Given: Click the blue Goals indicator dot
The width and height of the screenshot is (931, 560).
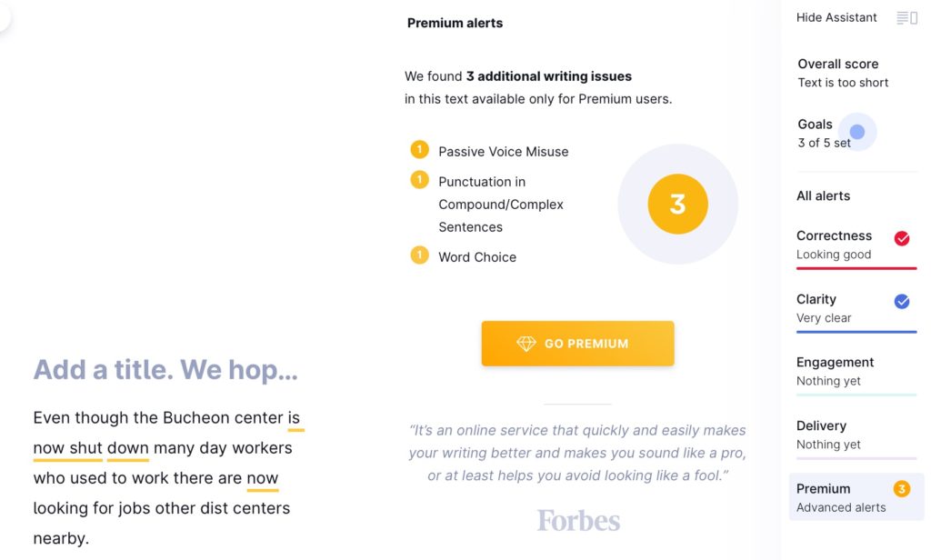Looking at the screenshot, I should pos(856,132).
